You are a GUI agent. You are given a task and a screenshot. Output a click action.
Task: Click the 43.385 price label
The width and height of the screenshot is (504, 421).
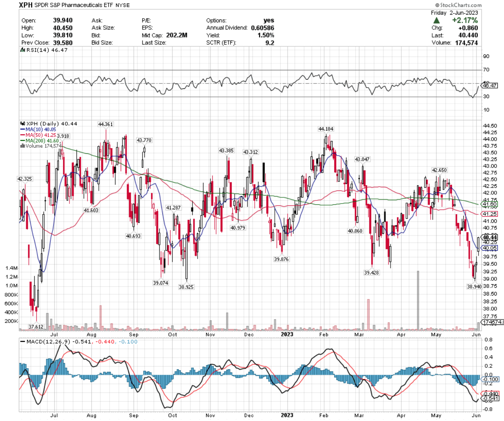click(x=226, y=151)
